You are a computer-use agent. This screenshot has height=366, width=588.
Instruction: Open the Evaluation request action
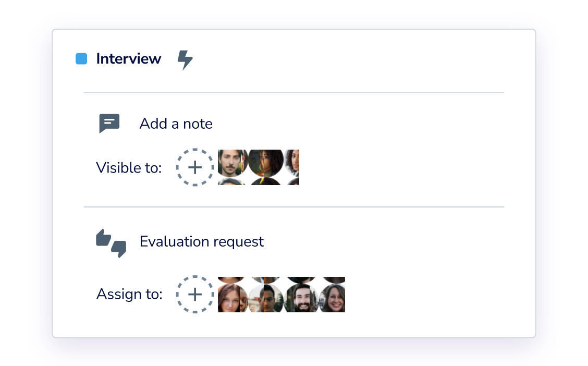pos(202,242)
